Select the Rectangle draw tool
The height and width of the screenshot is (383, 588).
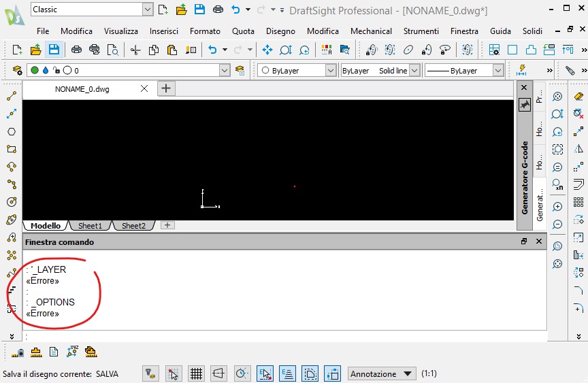[x=12, y=149]
